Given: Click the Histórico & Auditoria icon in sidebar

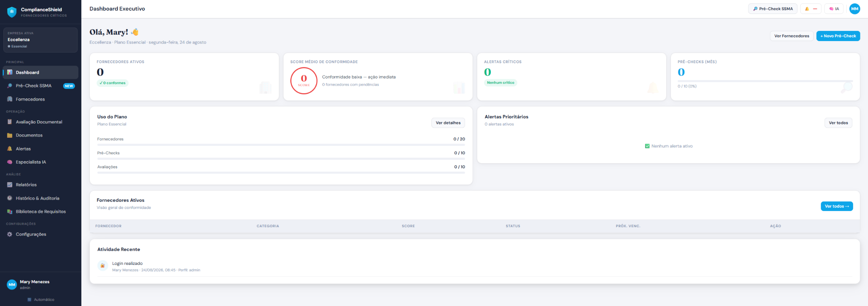Looking at the screenshot, I should [10, 198].
